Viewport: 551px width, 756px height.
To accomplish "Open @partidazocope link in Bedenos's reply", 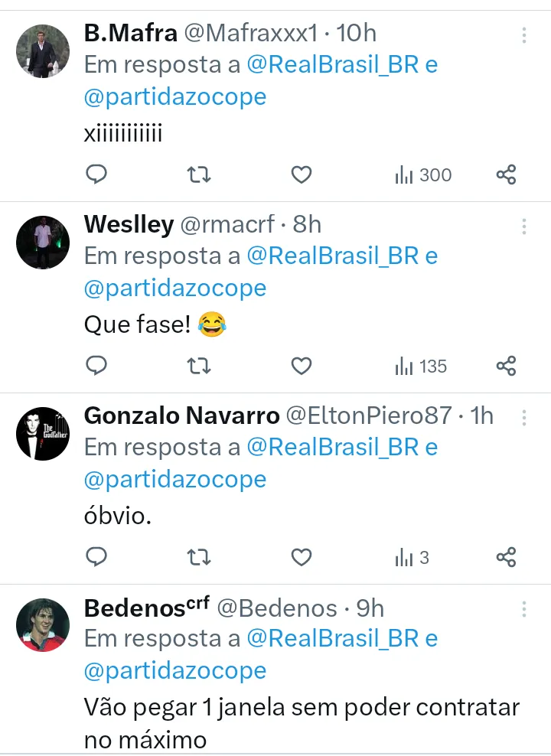I will coord(175,670).
